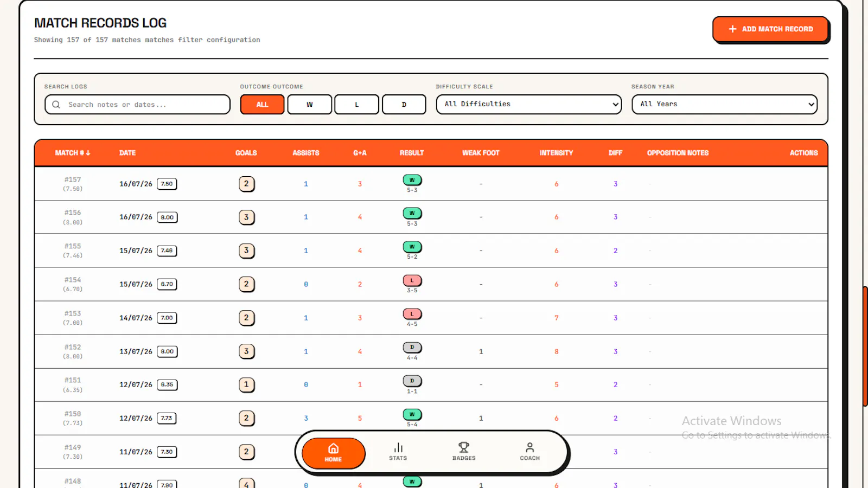Viewport: 868px width, 488px height.
Task: Click the W result badge for match #156
Action: point(412,213)
